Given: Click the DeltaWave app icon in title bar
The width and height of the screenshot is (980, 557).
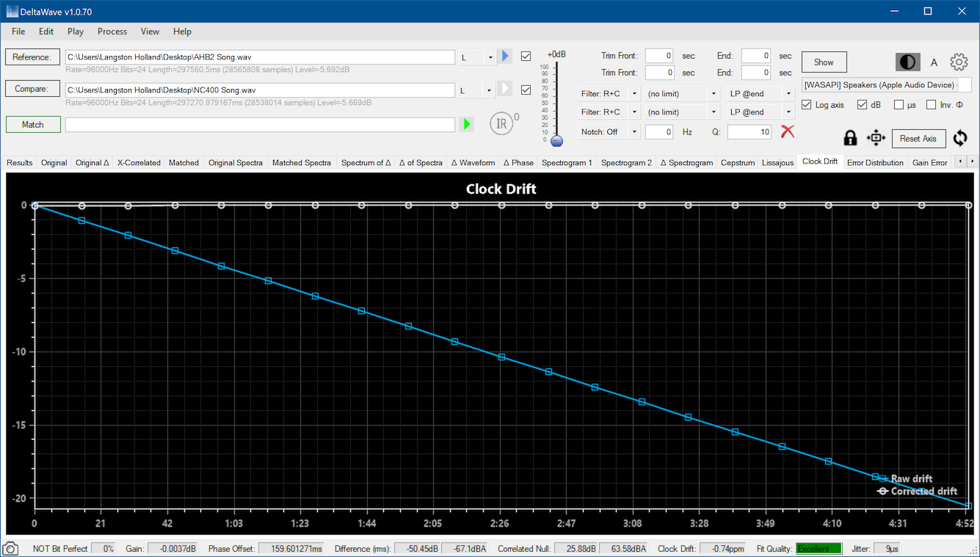Looking at the screenshot, I should 12,12.
